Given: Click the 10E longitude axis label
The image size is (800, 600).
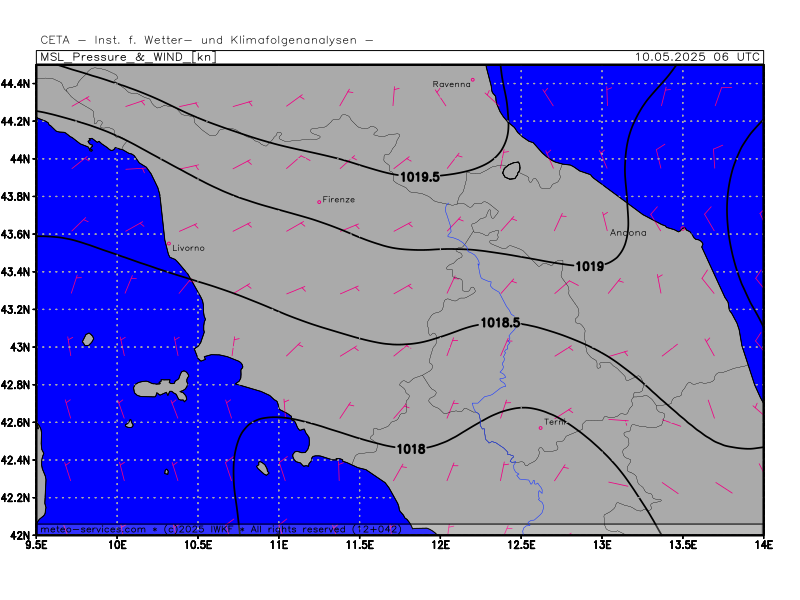Looking at the screenshot, I should 117,545.
